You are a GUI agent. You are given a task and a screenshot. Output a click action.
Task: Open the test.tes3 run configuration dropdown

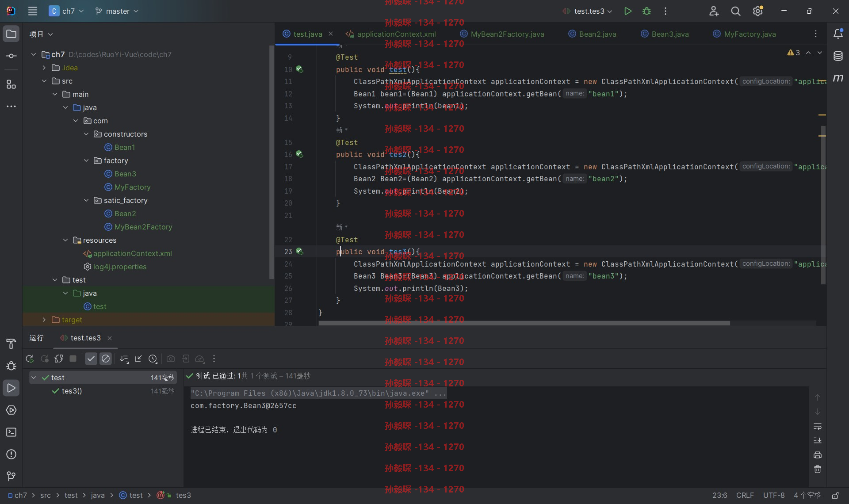587,11
